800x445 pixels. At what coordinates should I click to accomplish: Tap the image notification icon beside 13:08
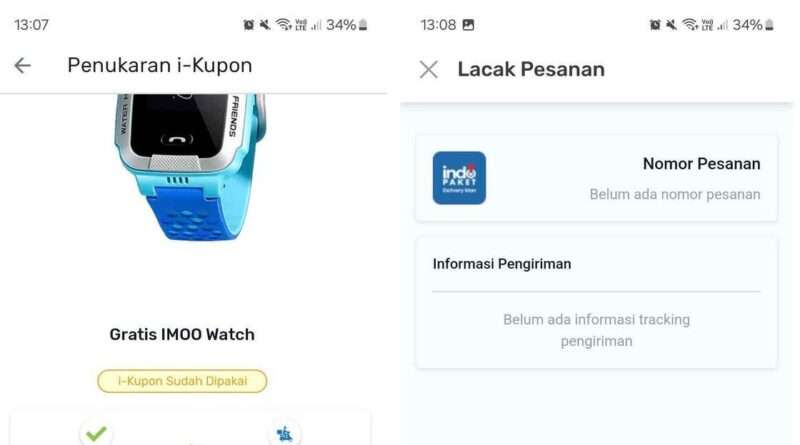pyautogui.click(x=468, y=24)
